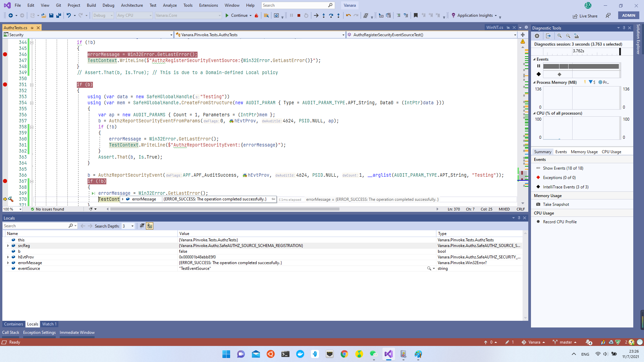Click Show Events (18 of 18) link
Screen dimensions: 644x362
coord(563,168)
